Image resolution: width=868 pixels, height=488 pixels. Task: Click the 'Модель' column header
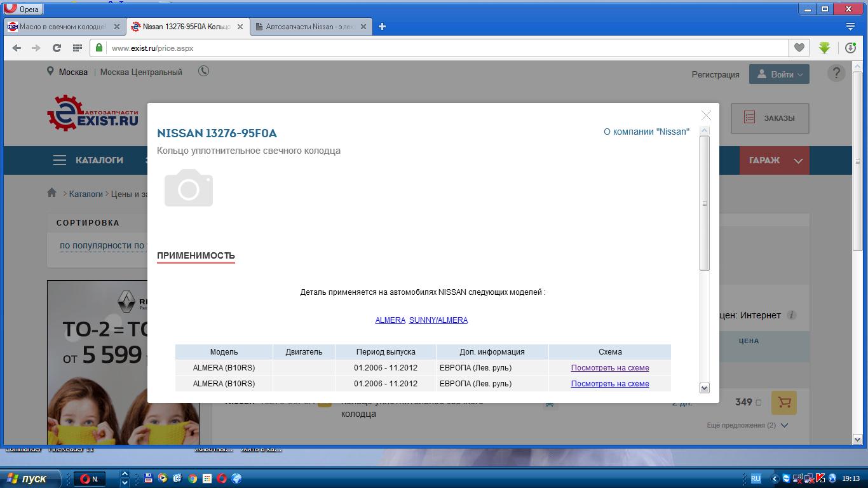pyautogui.click(x=224, y=352)
